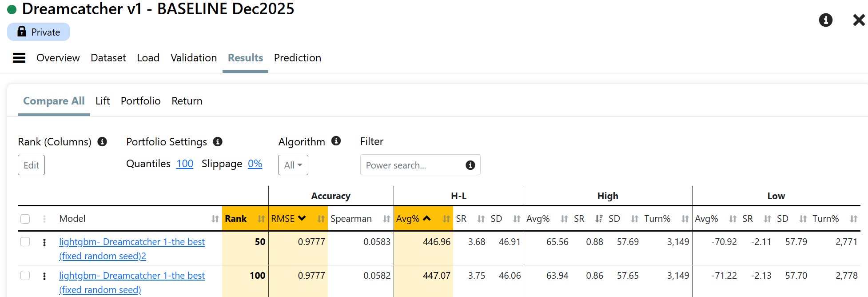Open the Lift sub-tab

(x=103, y=101)
